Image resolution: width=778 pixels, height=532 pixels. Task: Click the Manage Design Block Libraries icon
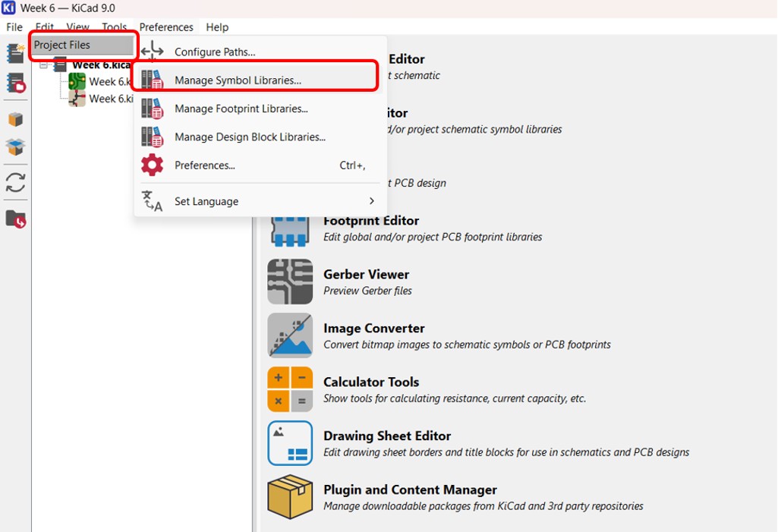click(152, 137)
